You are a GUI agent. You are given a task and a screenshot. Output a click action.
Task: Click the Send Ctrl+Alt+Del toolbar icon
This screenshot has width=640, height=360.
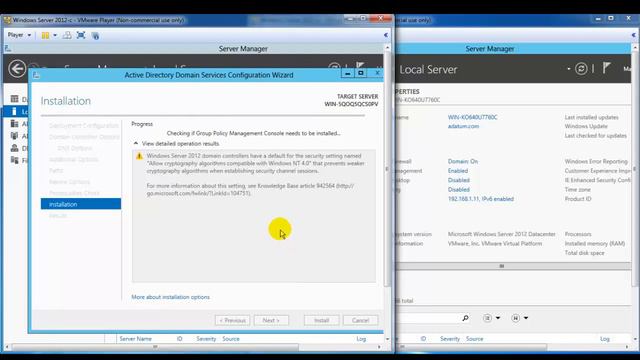(67, 36)
